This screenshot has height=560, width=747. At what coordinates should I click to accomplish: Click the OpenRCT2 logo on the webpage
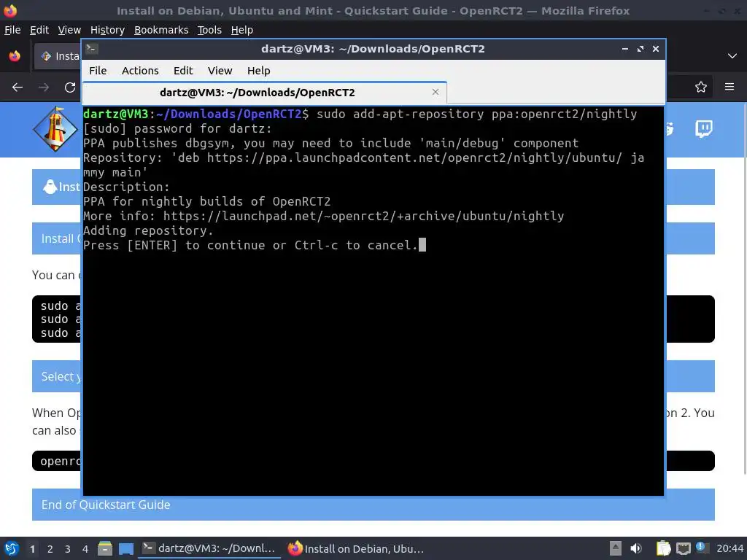[55, 129]
